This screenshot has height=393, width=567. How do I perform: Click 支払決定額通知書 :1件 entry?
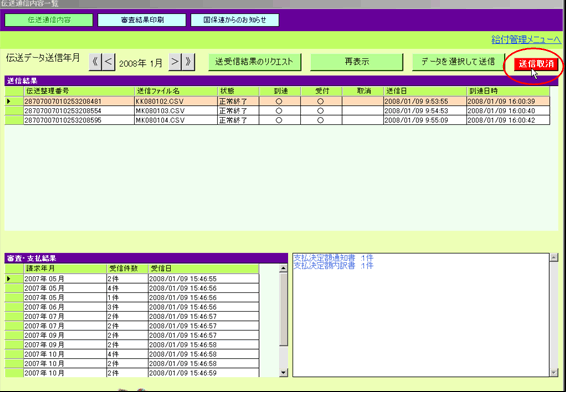click(333, 258)
